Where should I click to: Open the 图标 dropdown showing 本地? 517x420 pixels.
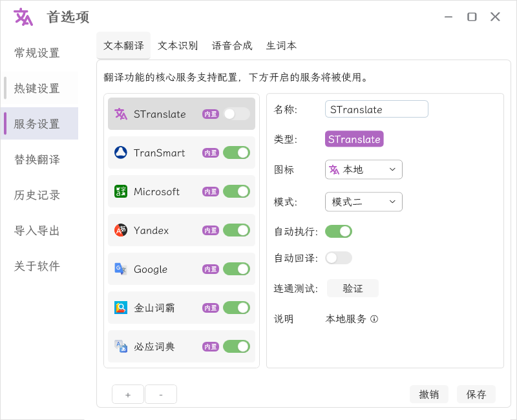[363, 169]
